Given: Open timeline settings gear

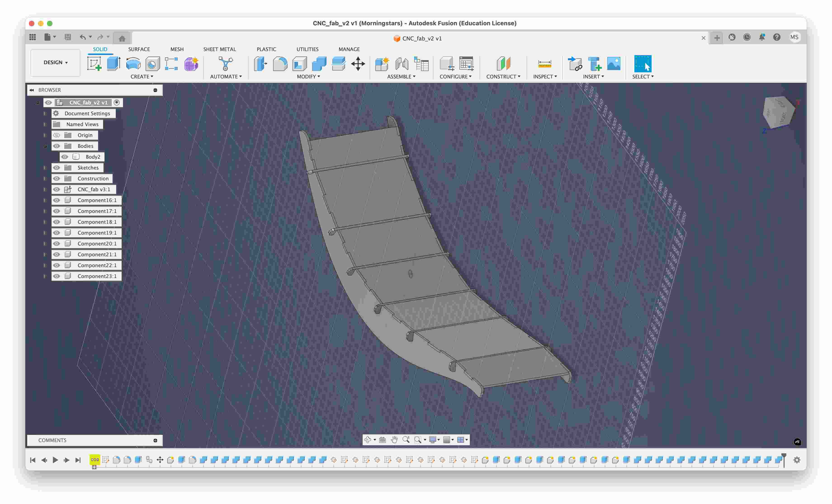Looking at the screenshot, I should pos(797,460).
